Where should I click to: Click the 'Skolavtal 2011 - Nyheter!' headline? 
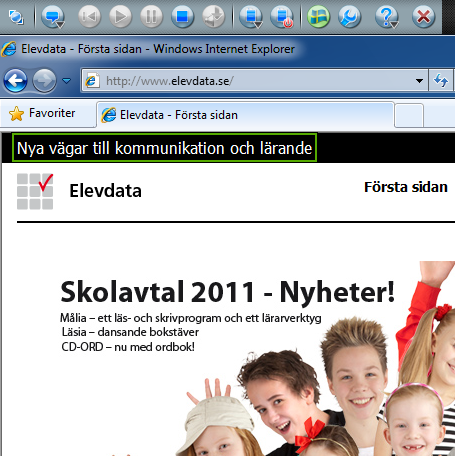228,292
